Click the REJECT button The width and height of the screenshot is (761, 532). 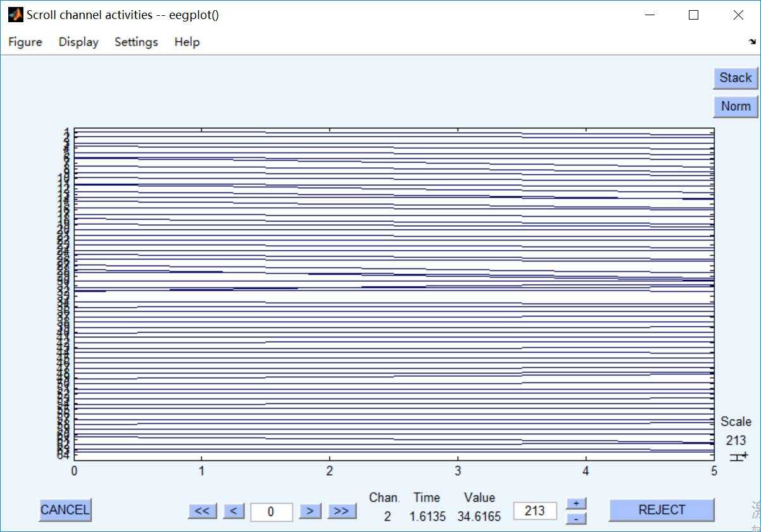[662, 510]
